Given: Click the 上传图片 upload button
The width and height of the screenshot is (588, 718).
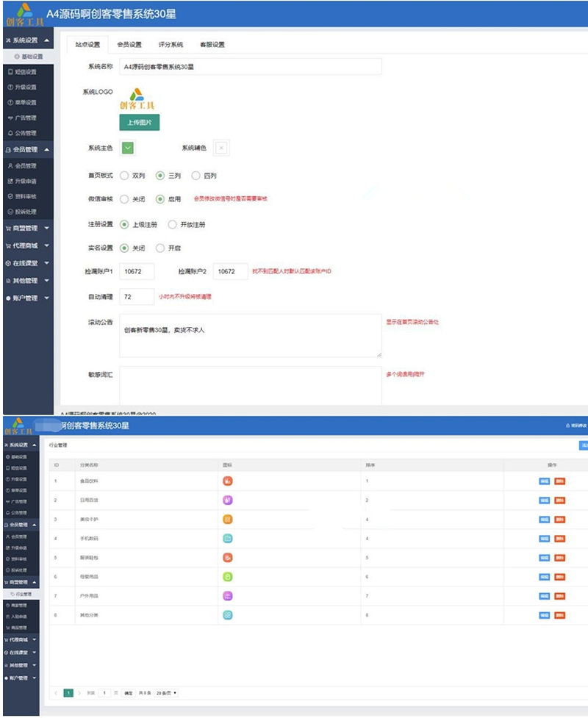Looking at the screenshot, I should 140,123.
